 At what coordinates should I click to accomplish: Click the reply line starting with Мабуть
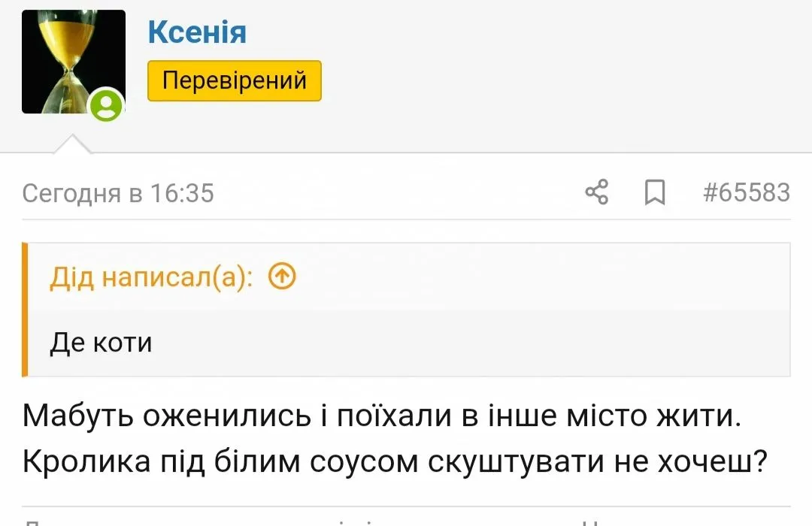tap(382, 416)
